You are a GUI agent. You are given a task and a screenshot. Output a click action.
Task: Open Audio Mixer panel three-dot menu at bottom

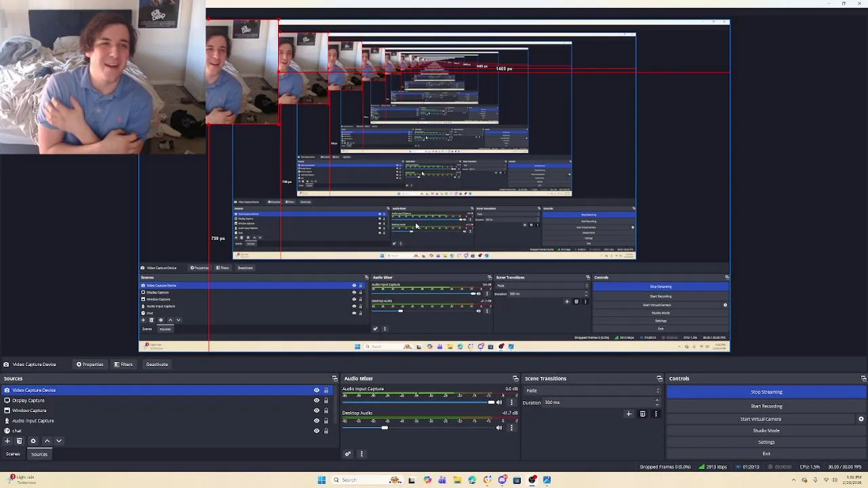361,454
